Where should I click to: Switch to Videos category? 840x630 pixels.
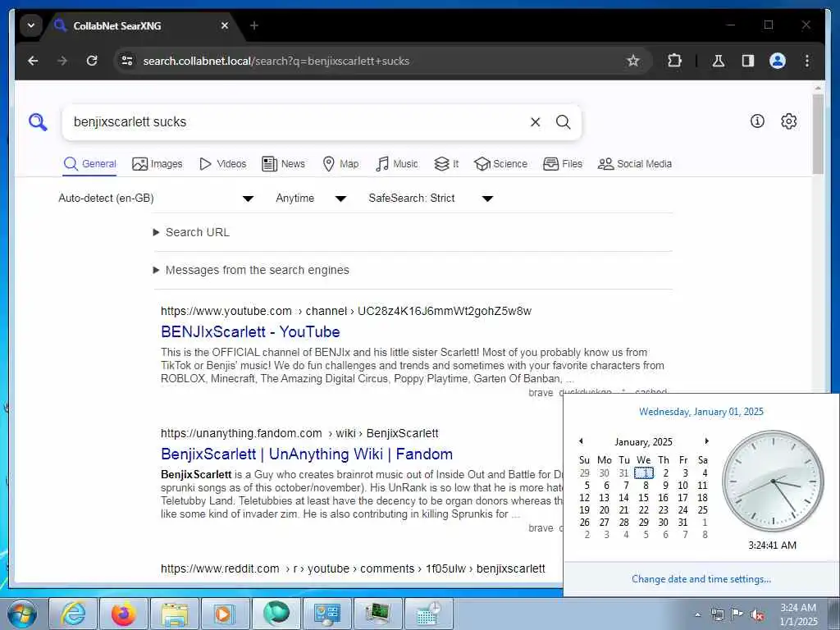tap(223, 164)
